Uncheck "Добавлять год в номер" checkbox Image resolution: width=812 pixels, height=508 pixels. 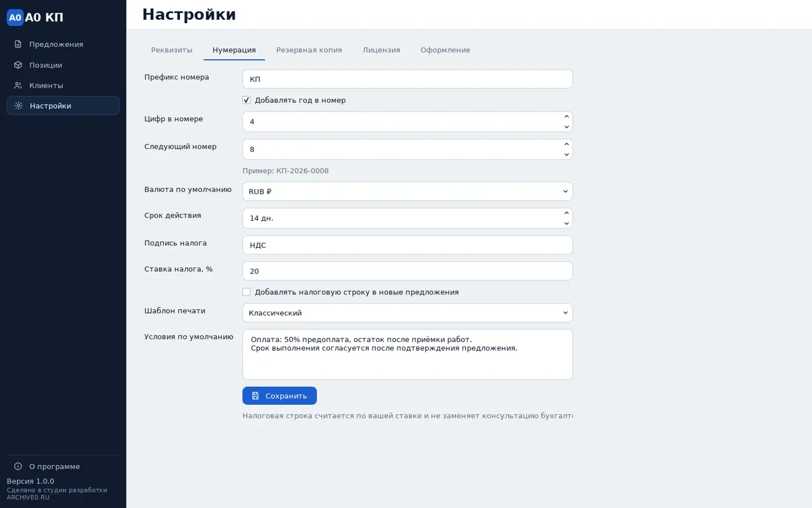[246, 100]
